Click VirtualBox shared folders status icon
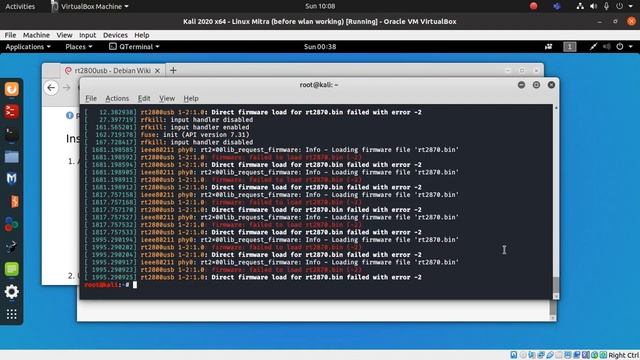Screen dimensions: 640x360 click(559, 355)
